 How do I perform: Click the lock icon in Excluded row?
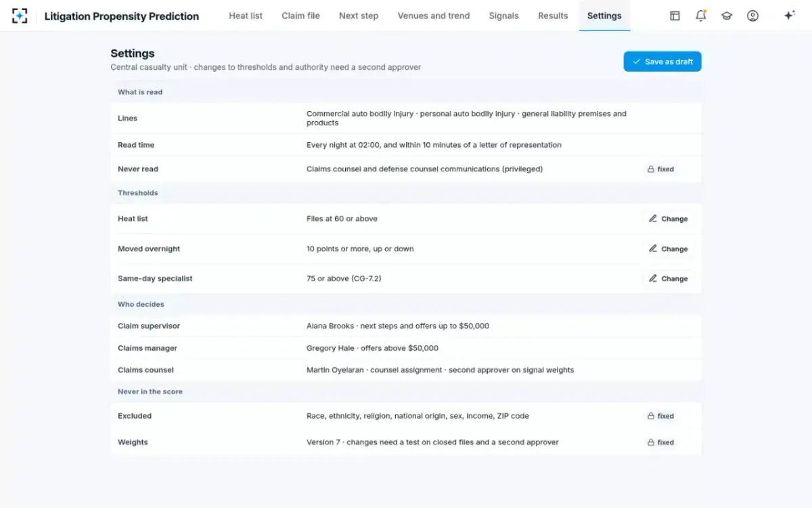click(651, 416)
